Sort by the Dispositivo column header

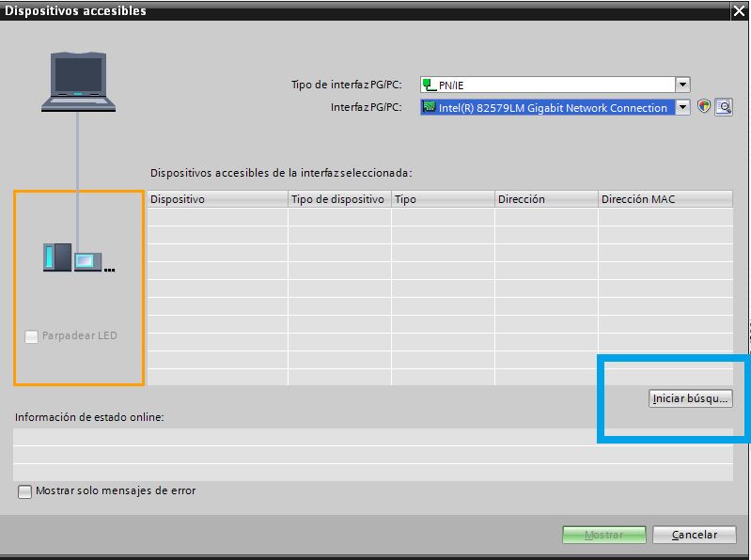point(217,199)
